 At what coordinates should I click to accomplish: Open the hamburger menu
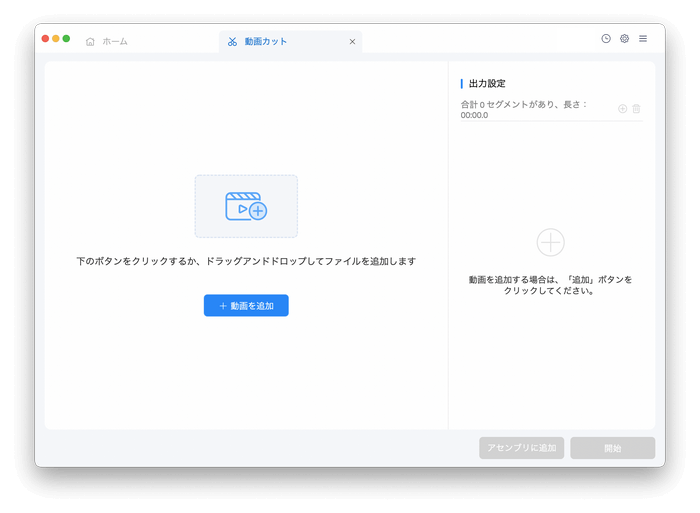tap(643, 38)
